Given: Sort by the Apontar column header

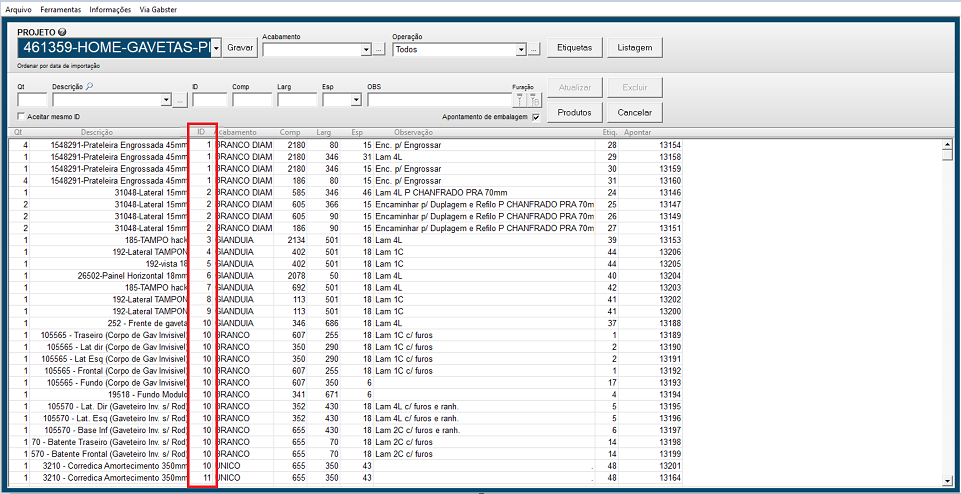Looking at the screenshot, I should pos(637,132).
